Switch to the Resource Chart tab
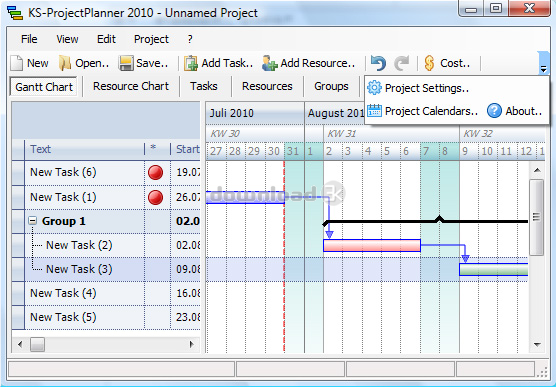The height and width of the screenshot is (387, 556). pos(131,87)
